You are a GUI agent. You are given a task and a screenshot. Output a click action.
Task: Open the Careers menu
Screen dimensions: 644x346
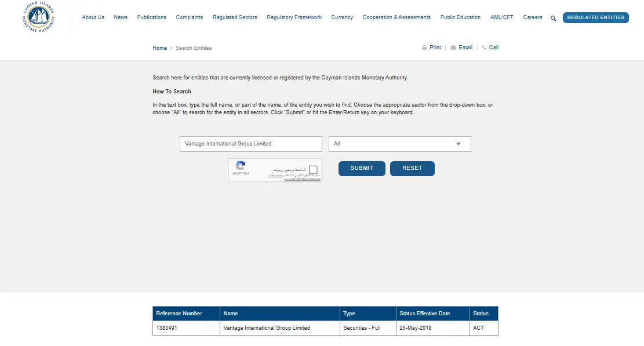(533, 17)
